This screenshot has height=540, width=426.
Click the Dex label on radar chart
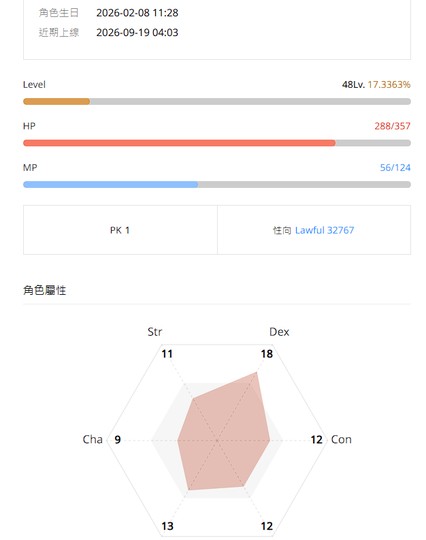point(279,332)
